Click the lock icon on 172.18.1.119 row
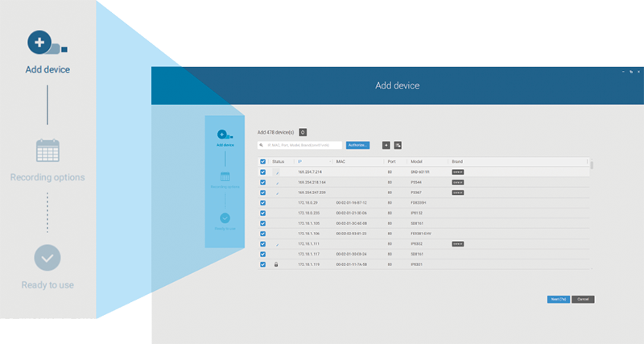Viewport: 644px width, 344px height. coord(276,264)
